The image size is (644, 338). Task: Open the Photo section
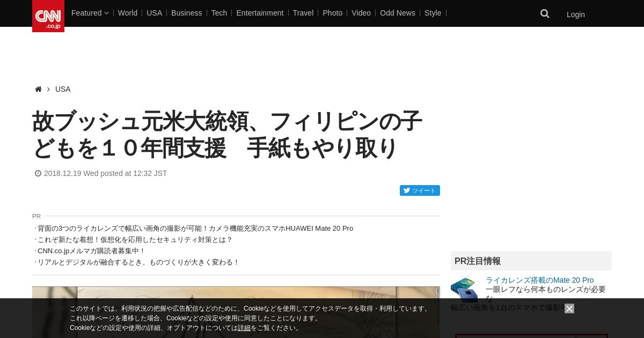pyautogui.click(x=333, y=13)
